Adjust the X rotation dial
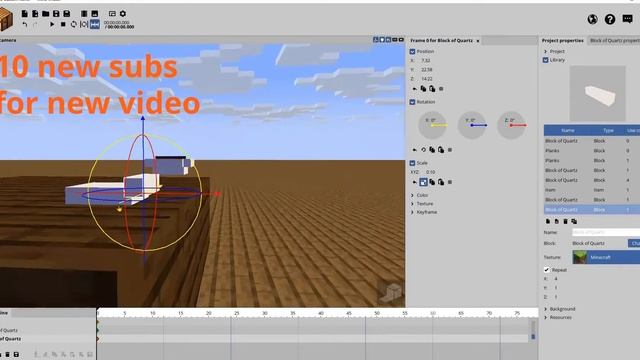This screenshot has height=360, width=640. tap(433, 125)
